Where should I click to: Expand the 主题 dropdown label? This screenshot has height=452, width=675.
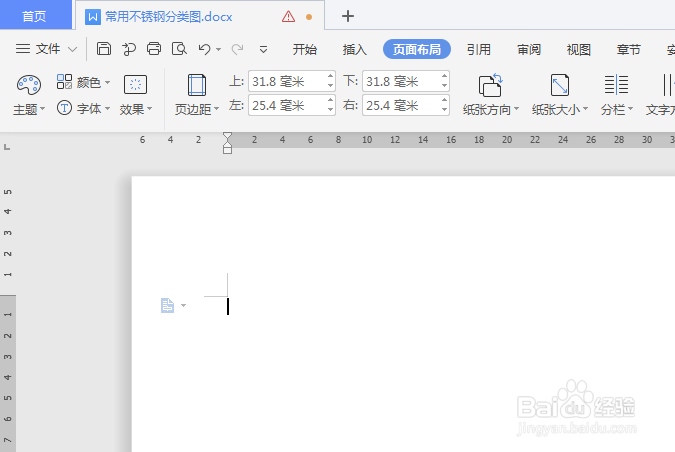pyautogui.click(x=29, y=109)
